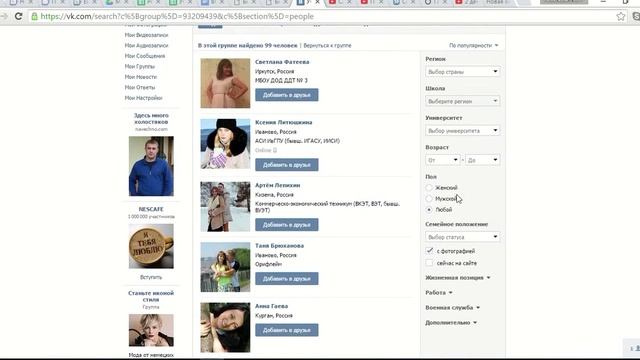This screenshot has height=360, width=640.
Task: Open Мои Настройки in sidebar
Action: pyautogui.click(x=143, y=98)
